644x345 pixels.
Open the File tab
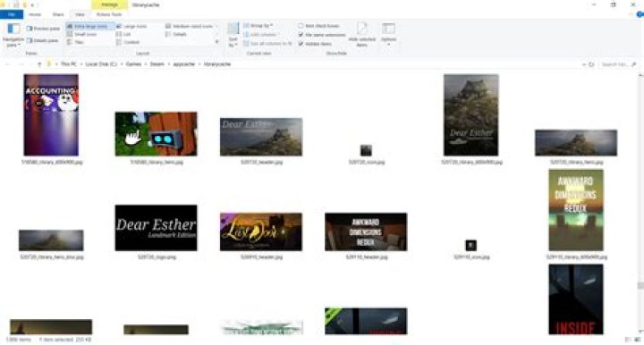tap(12, 14)
